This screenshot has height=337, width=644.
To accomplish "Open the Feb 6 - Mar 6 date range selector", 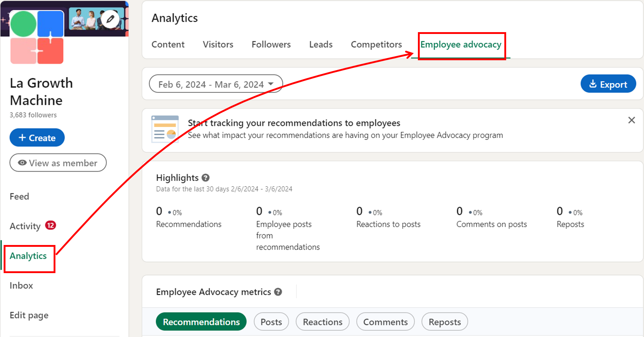I will coord(216,84).
